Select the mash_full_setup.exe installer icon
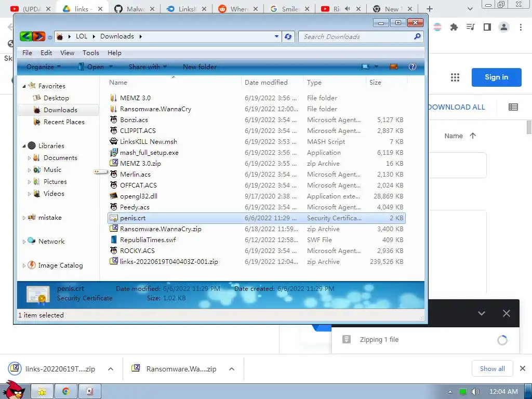The image size is (532, 399). 114,152
